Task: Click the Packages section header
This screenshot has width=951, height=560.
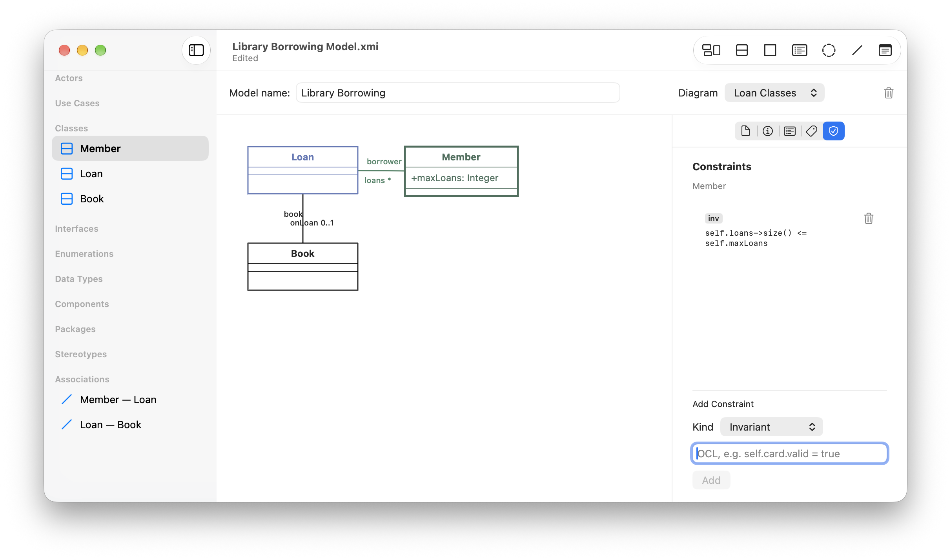Action: click(75, 329)
